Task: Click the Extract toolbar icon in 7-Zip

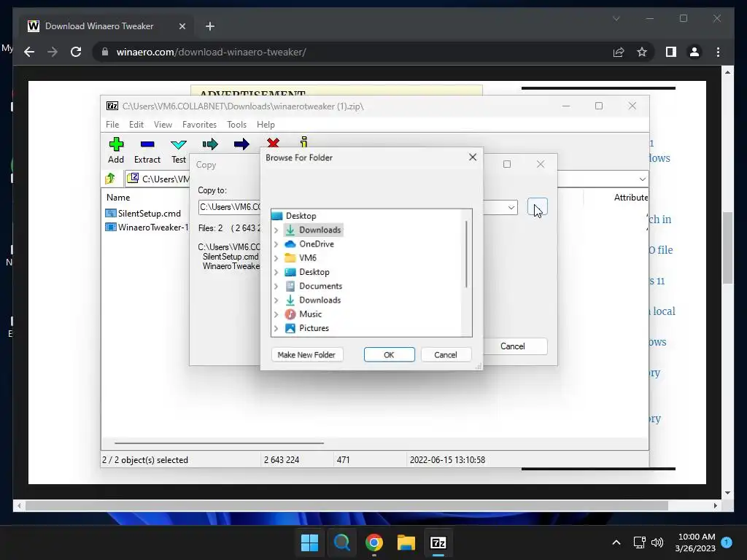Action: (147, 144)
